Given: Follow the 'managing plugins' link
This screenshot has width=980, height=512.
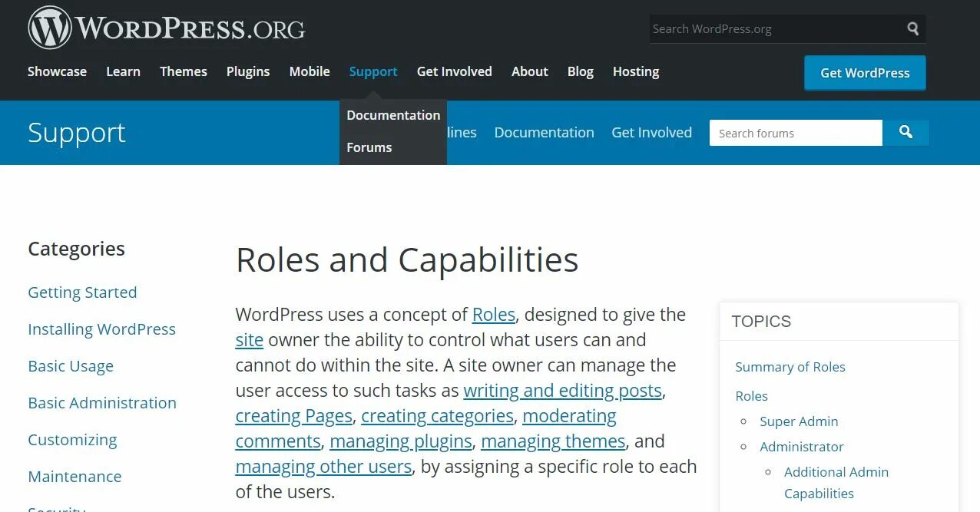Looking at the screenshot, I should point(401,441).
